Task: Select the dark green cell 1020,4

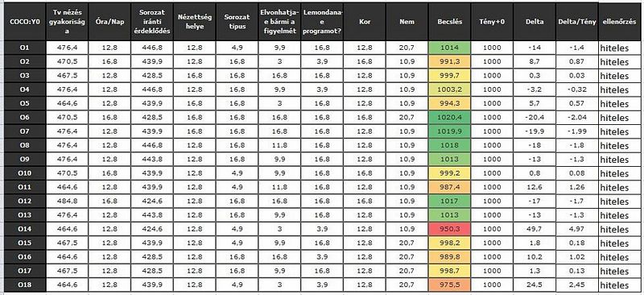Action: tap(449, 117)
